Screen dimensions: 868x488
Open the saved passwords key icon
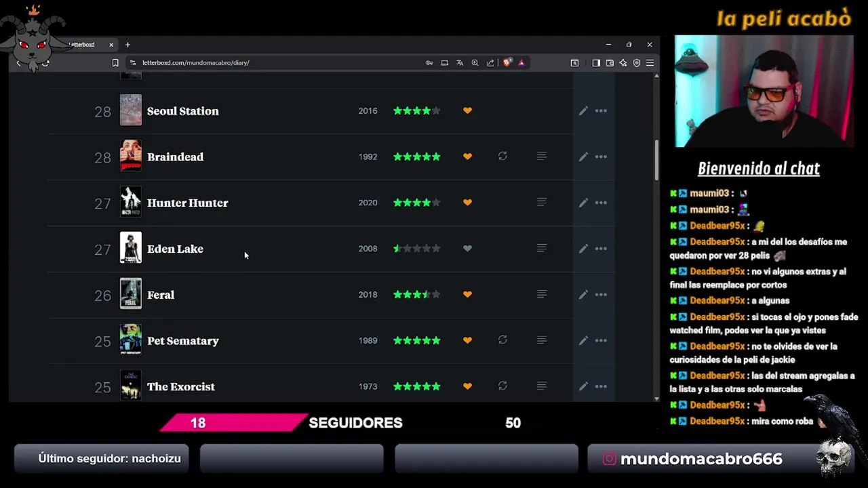[x=429, y=63]
